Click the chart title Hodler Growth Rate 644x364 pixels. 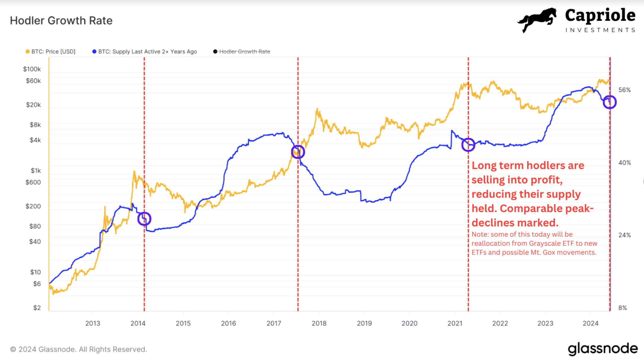(x=61, y=20)
